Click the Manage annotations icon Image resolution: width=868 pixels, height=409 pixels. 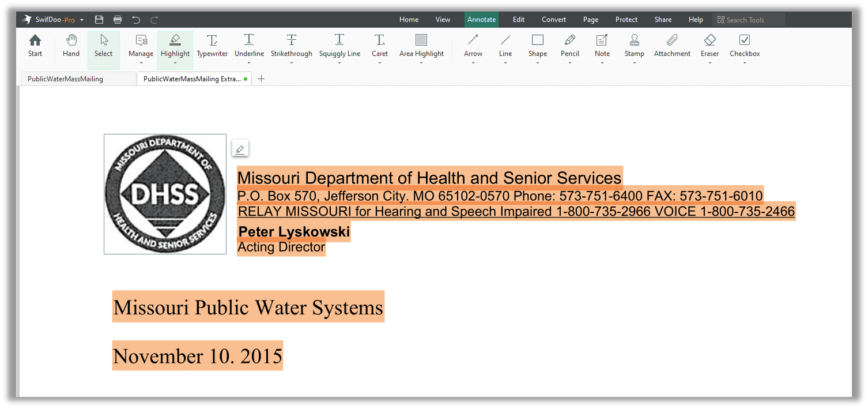pos(141,40)
